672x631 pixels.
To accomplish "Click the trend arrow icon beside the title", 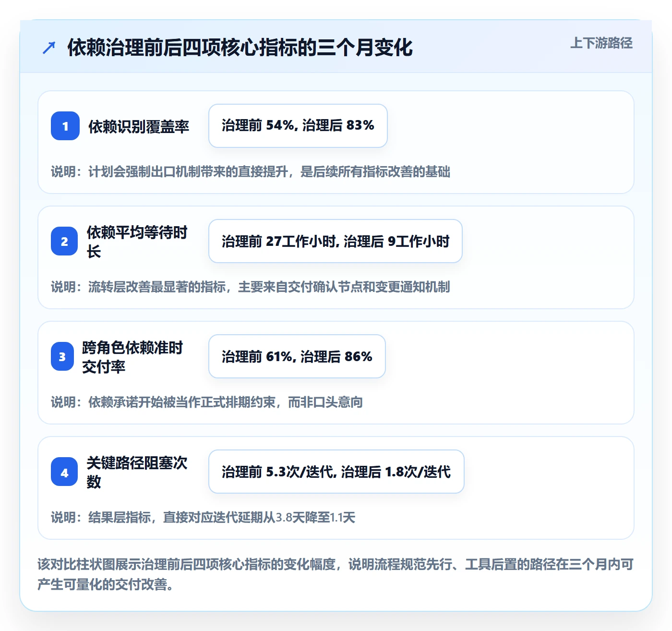I will click(48, 48).
